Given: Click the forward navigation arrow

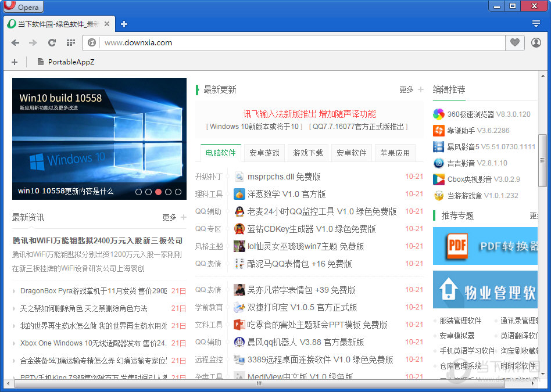Looking at the screenshot, I should [33, 42].
